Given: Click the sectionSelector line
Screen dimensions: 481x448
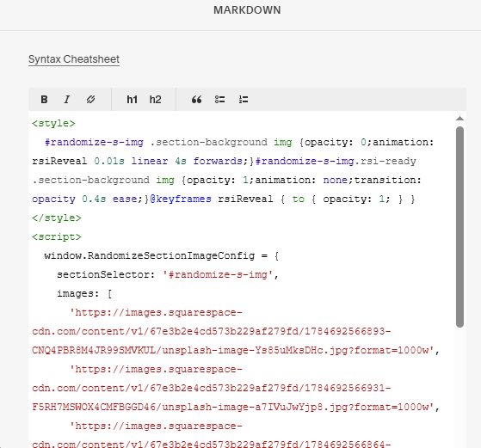Looking at the screenshot, I should click(x=168, y=275).
